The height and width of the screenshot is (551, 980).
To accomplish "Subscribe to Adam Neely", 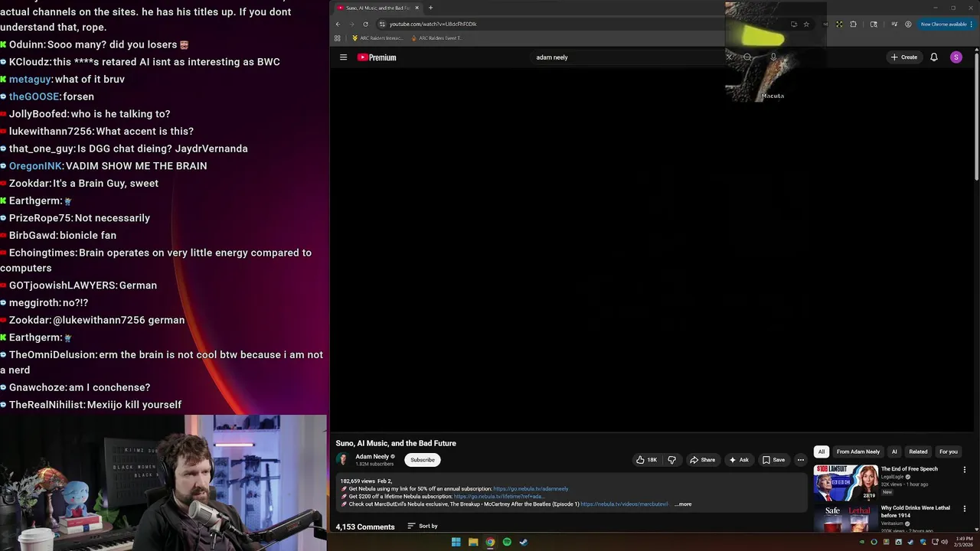I will pos(423,460).
